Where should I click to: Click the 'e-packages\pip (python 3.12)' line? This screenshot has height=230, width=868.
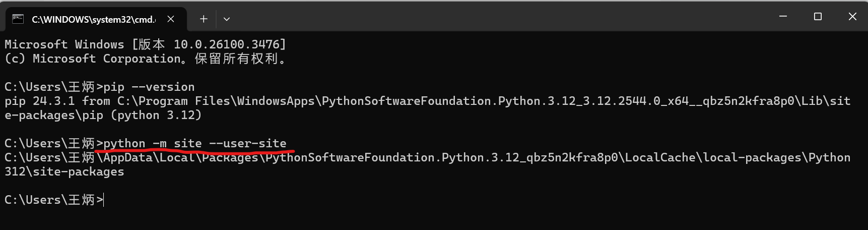point(103,115)
